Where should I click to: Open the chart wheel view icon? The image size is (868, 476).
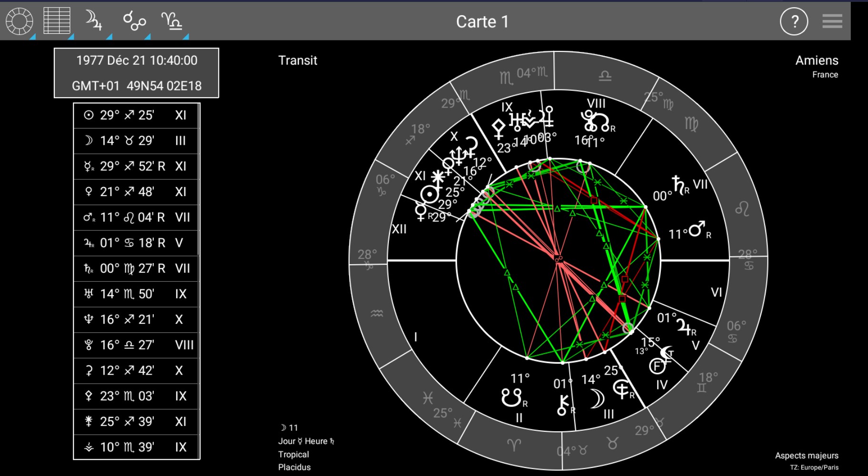click(x=19, y=21)
